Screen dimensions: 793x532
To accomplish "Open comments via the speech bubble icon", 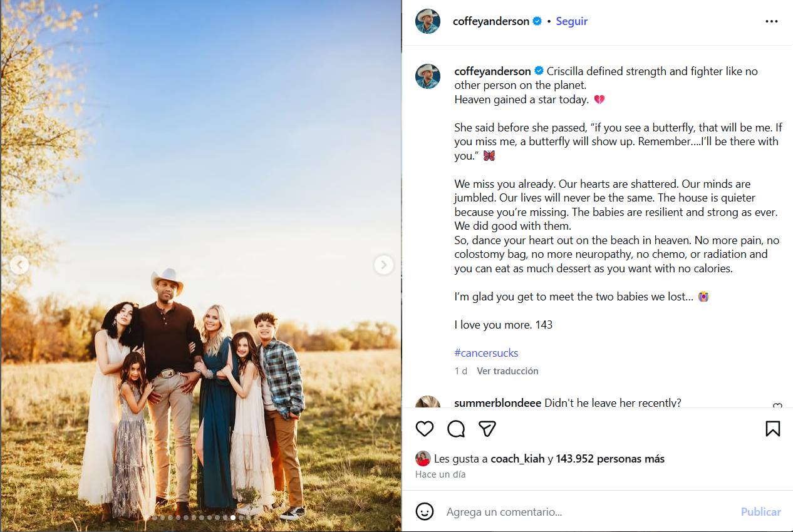I will pyautogui.click(x=456, y=429).
